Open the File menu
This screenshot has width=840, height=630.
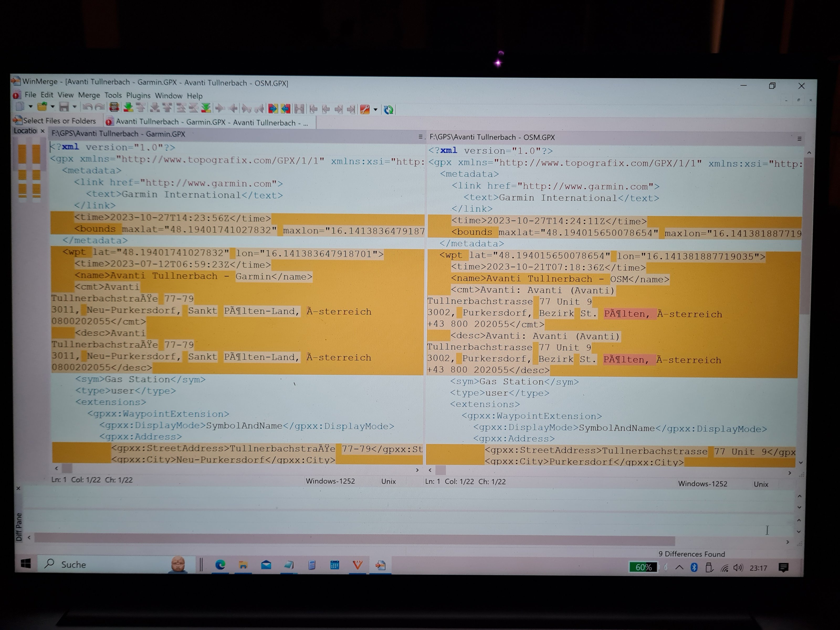(30, 94)
